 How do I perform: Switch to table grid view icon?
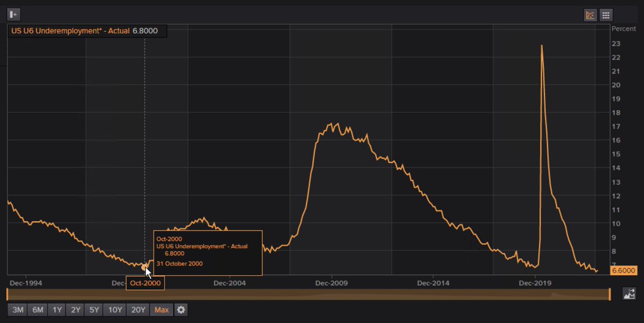tap(606, 15)
